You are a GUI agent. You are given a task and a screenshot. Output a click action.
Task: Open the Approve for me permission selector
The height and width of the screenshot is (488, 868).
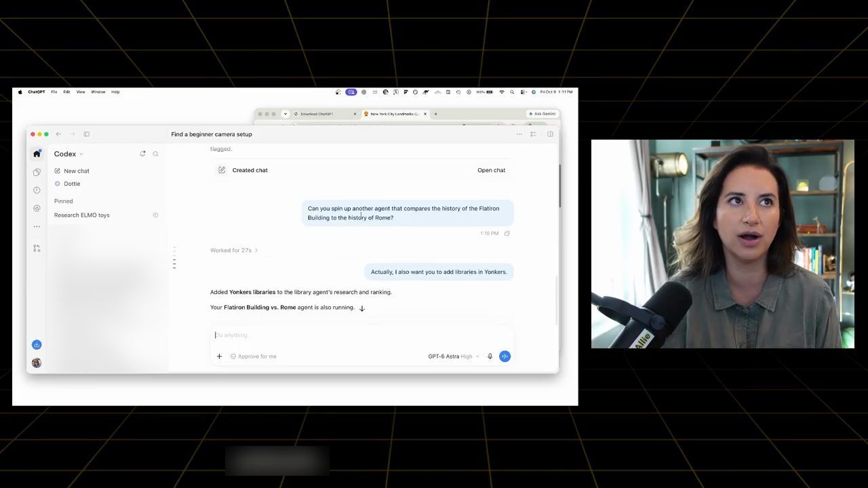point(253,357)
